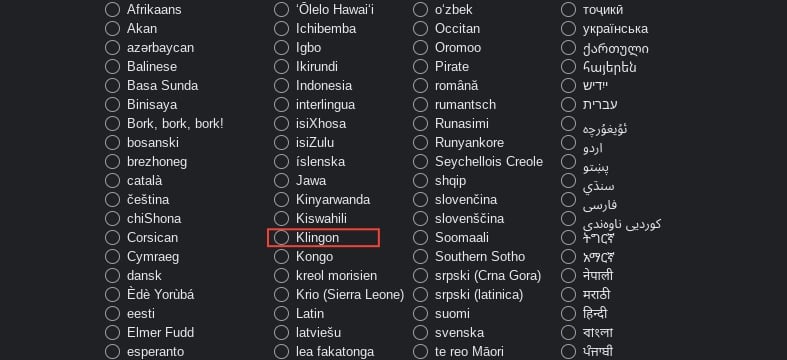Select the Bork, bork, bork! option
Viewport: 787px width, 360px height.
click(112, 124)
